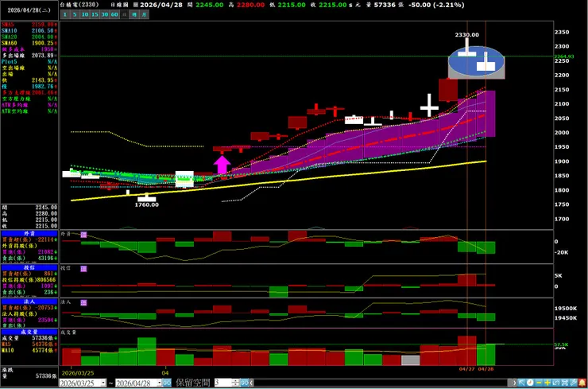Click the GO button after end date
The width and height of the screenshot is (588, 389).
(x=167, y=383)
